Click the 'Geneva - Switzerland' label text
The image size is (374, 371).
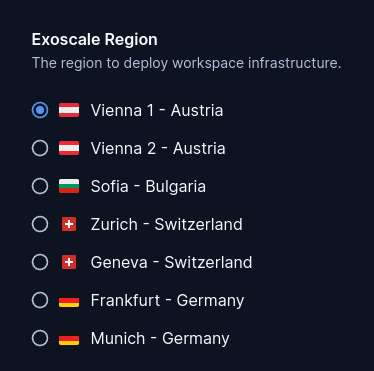point(171,262)
